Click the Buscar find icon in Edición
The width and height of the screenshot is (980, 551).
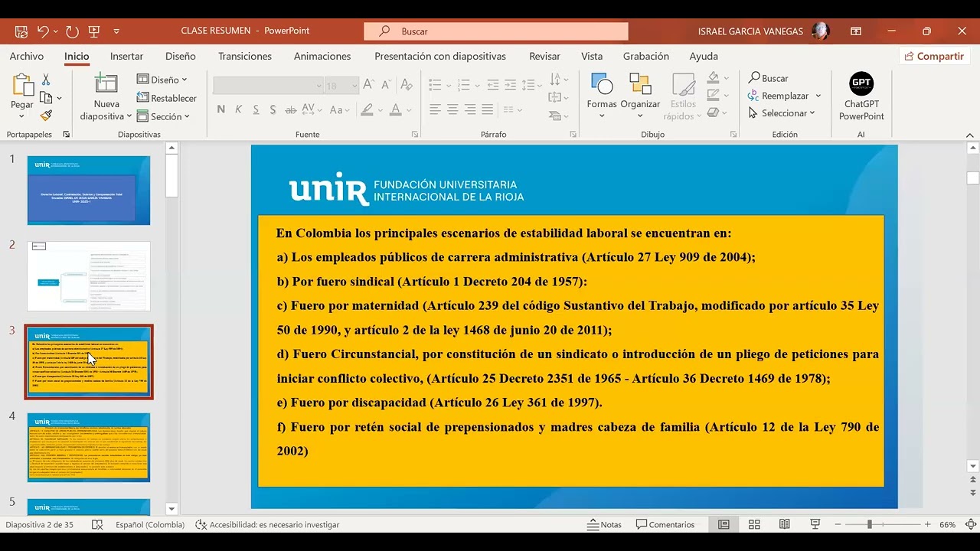(x=769, y=78)
